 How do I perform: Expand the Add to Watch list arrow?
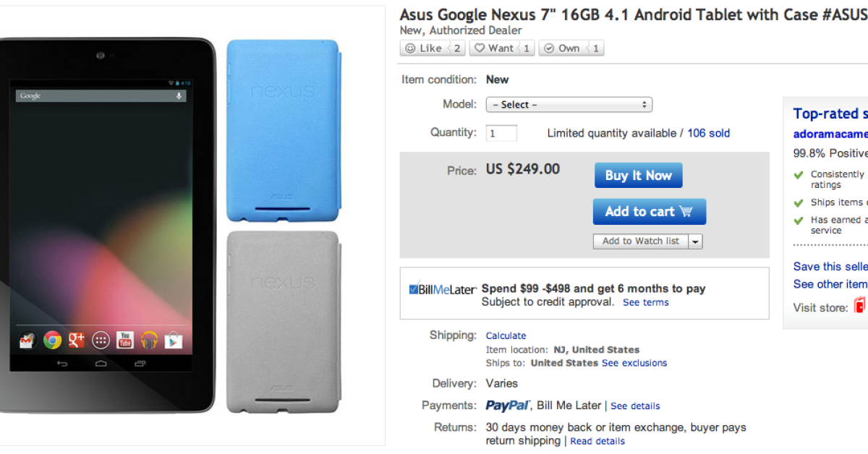click(695, 241)
